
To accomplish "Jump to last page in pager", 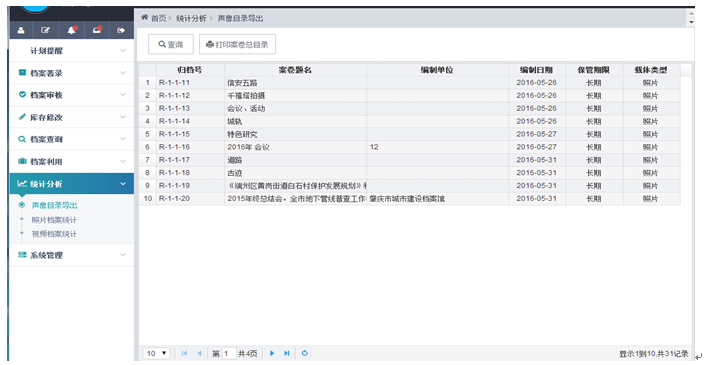I will coord(286,353).
